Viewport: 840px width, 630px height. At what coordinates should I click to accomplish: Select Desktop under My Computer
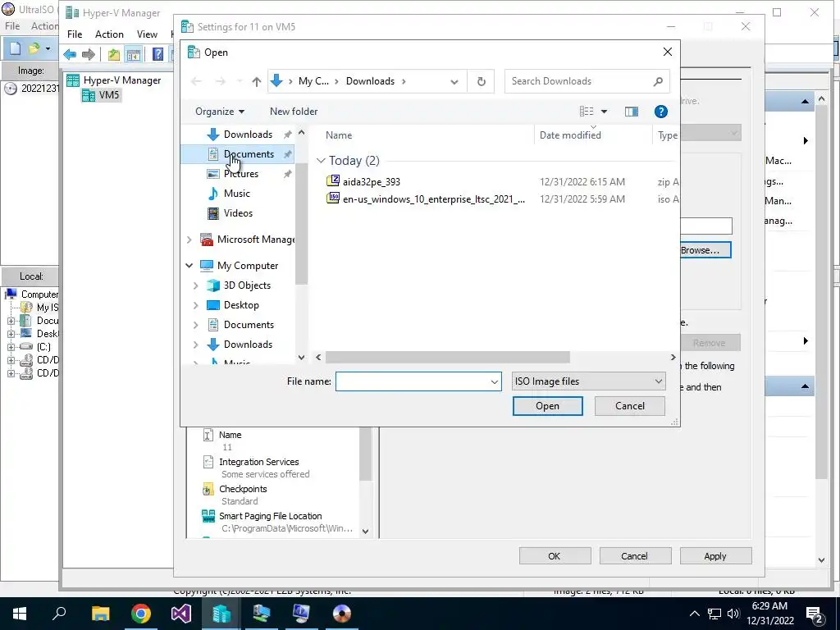tap(241, 305)
